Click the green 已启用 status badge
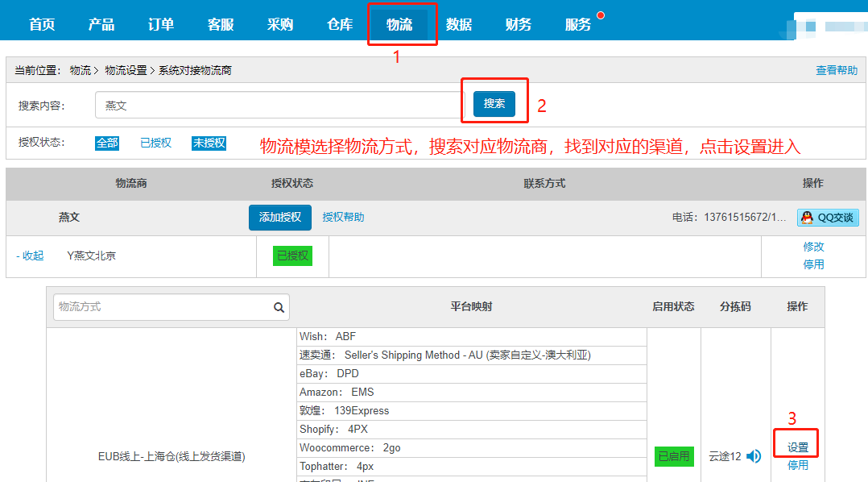 pyautogui.click(x=674, y=456)
